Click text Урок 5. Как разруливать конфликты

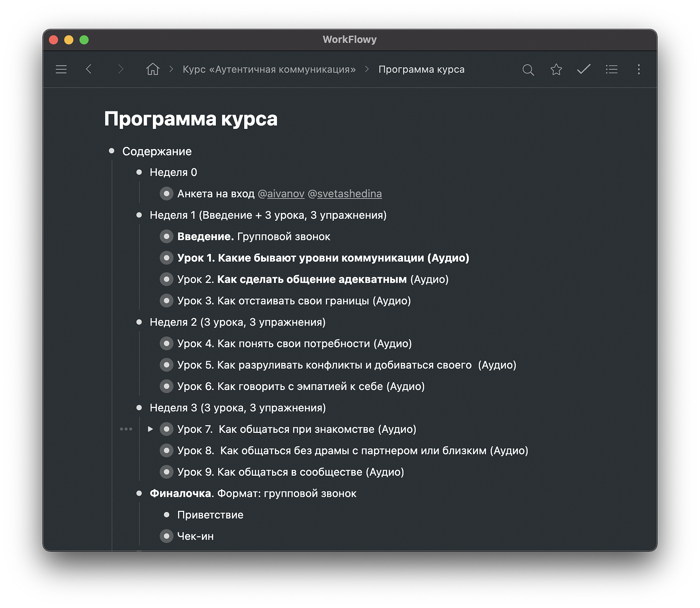(x=347, y=365)
